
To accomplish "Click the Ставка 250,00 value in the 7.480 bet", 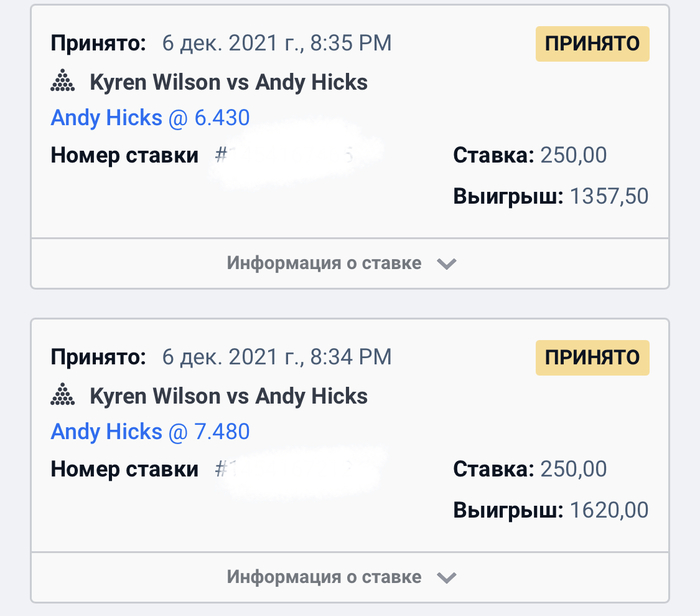I will pos(573,470).
